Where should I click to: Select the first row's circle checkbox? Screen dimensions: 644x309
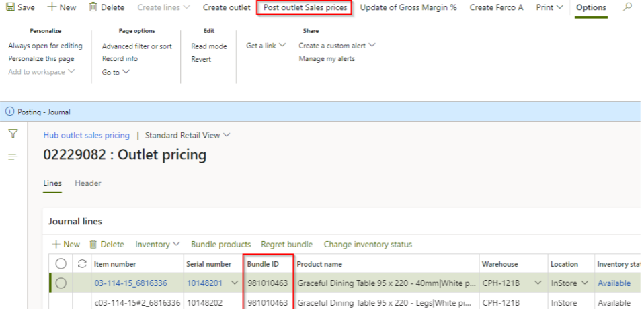61,283
